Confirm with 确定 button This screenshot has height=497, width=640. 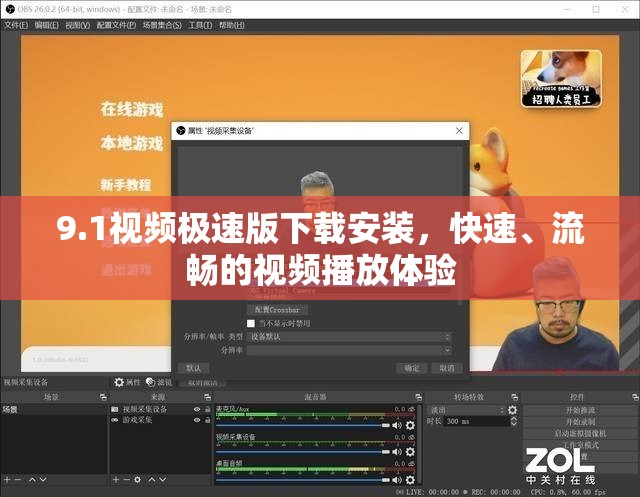[411, 368]
